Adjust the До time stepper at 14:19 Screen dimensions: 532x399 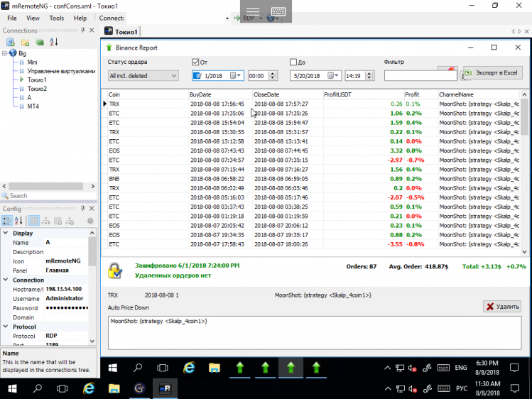click(x=369, y=75)
